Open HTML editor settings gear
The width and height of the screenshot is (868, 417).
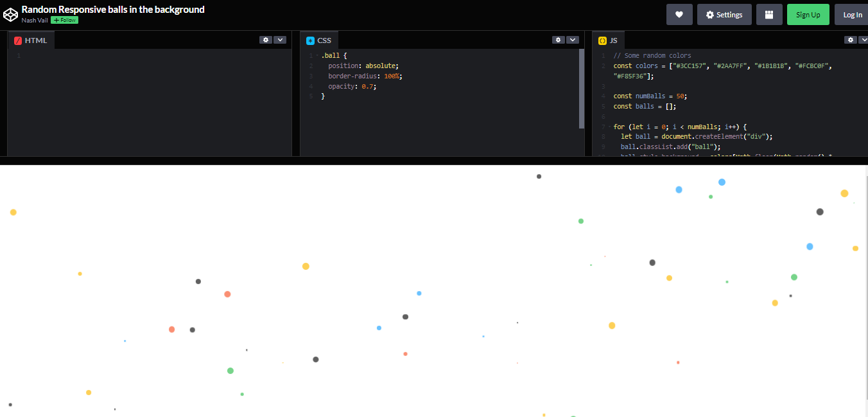[x=266, y=40]
